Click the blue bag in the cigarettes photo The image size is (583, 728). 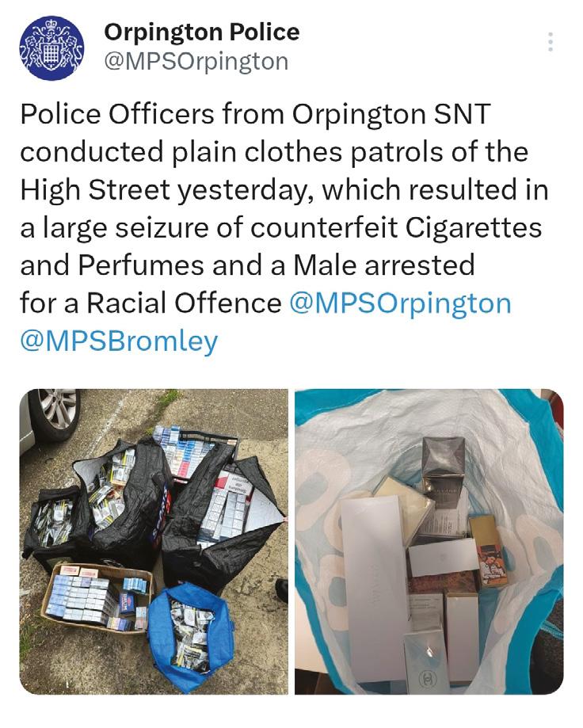point(190,638)
